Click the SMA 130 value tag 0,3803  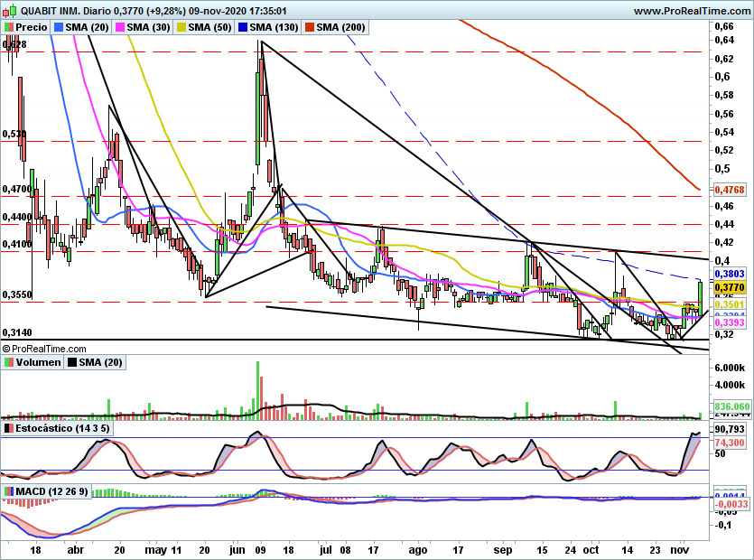(730, 274)
